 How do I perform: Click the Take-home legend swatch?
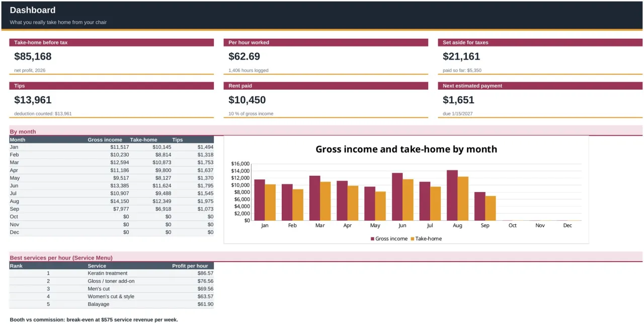tap(413, 239)
